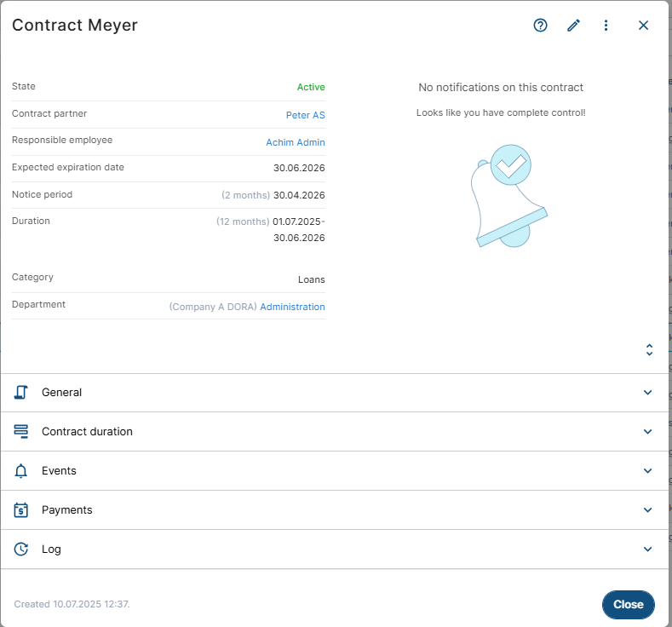Click the Payments calendar icon
672x627 pixels.
click(21, 509)
